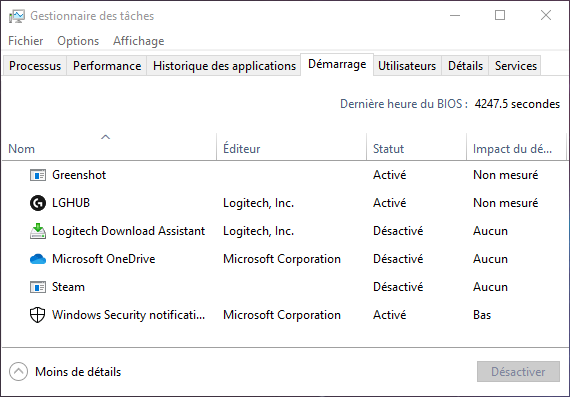Select the Microsoft OneDrive name
Image resolution: width=570 pixels, height=397 pixels.
[104, 259]
